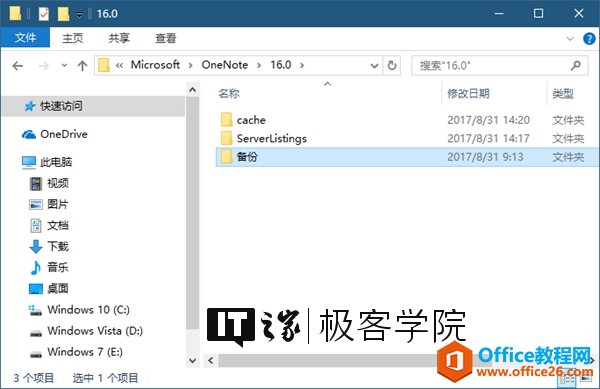
Task: Switch to the 主页 ribbon tab
Action: [x=73, y=38]
